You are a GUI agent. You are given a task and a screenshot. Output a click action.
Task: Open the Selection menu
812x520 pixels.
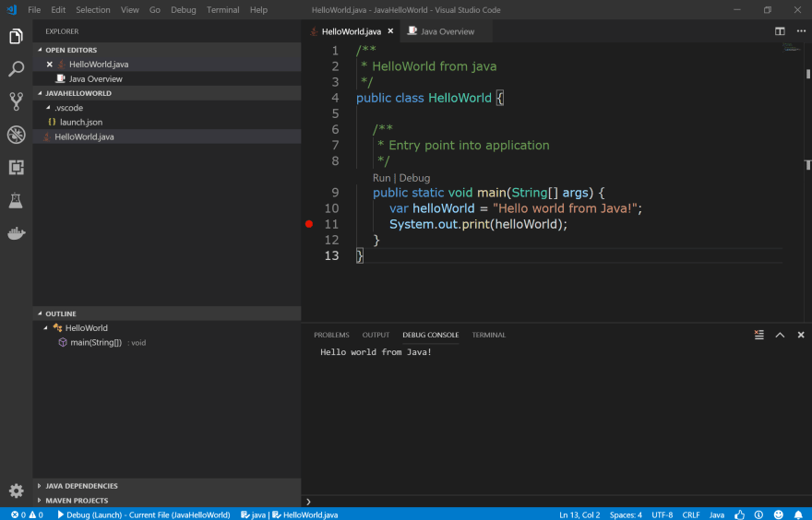tap(92, 10)
